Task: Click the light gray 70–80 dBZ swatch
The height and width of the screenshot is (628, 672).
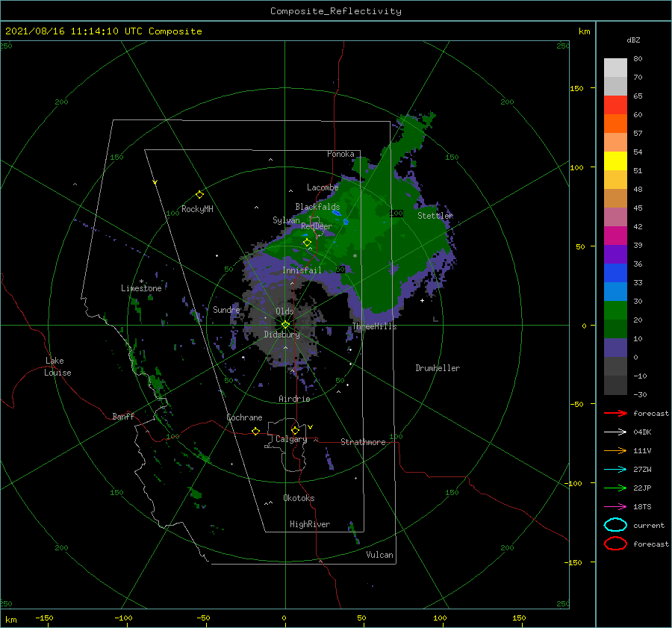Action: [x=615, y=68]
